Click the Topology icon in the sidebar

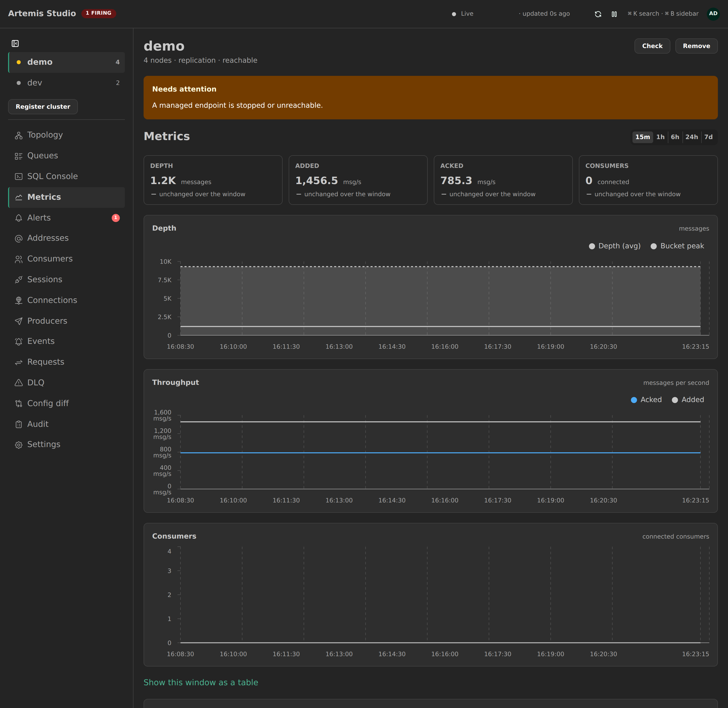(x=19, y=135)
